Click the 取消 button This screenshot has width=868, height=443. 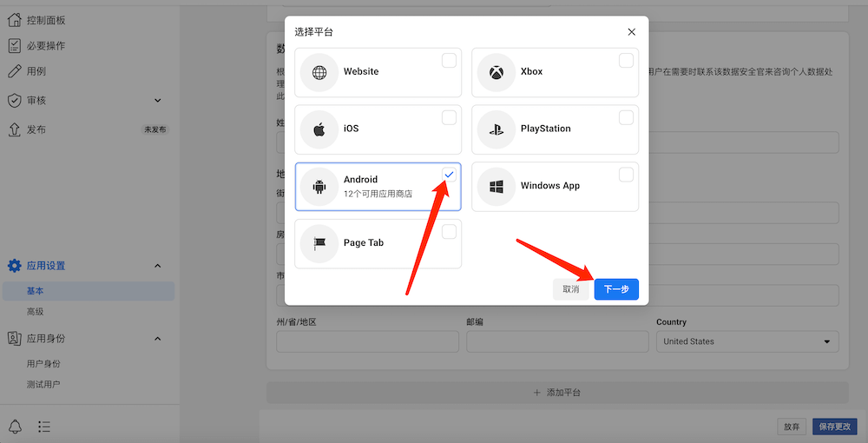[570, 289]
